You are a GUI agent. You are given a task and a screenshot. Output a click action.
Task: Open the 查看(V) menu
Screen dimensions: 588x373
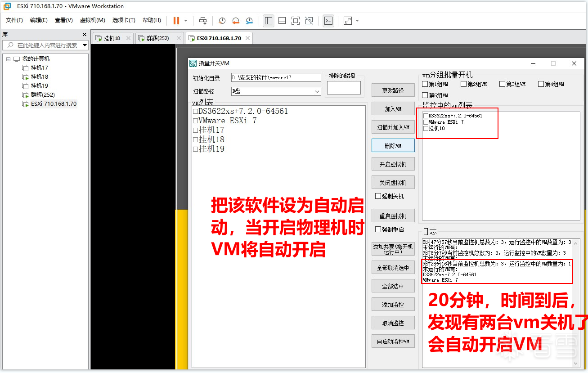click(x=63, y=20)
